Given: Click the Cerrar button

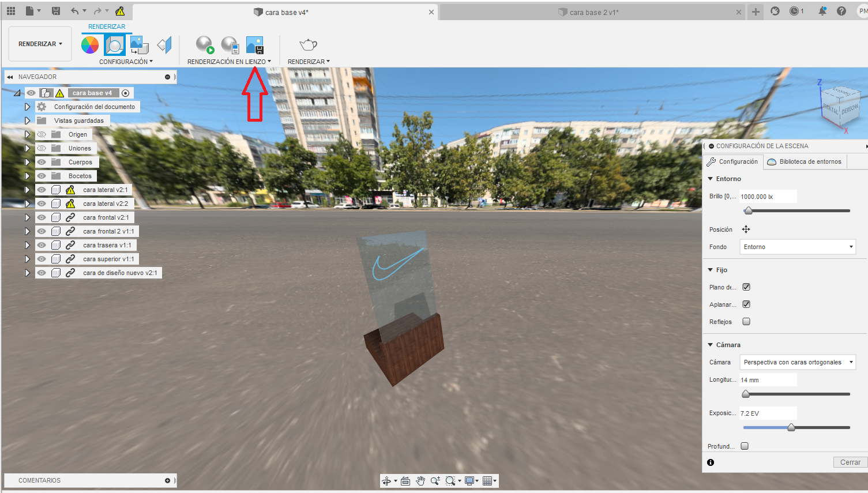Looking at the screenshot, I should 850,462.
